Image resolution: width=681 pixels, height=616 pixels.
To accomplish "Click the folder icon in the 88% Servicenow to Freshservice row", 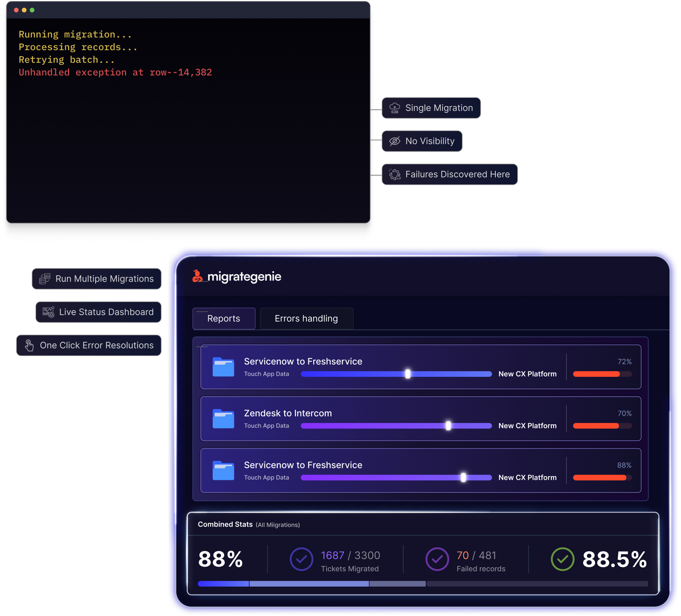I will (223, 471).
